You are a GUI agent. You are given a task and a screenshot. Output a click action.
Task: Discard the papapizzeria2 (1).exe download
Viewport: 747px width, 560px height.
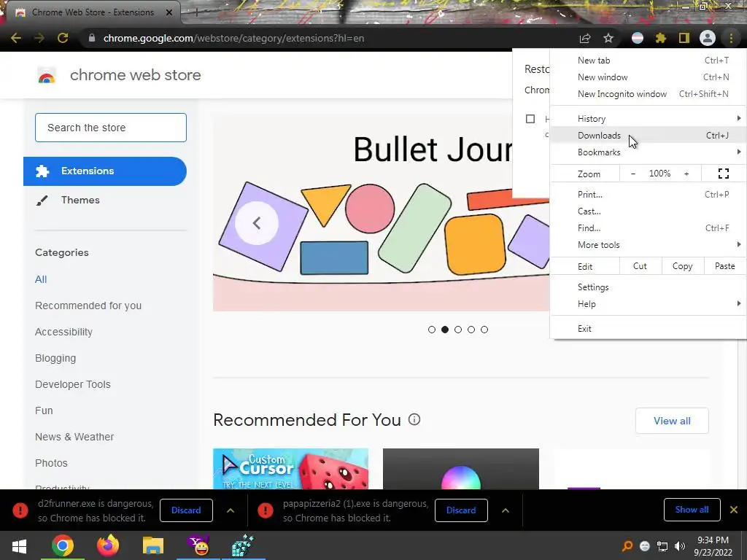461,510
